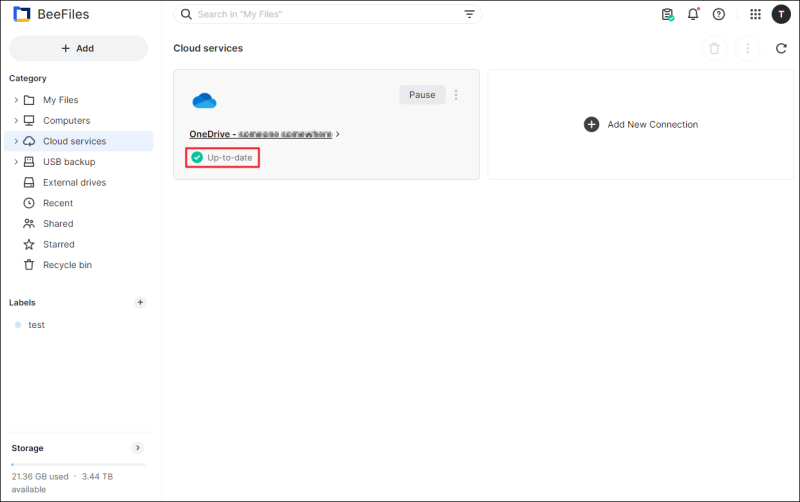Click the Storage heading
The width and height of the screenshot is (800, 502).
click(28, 448)
